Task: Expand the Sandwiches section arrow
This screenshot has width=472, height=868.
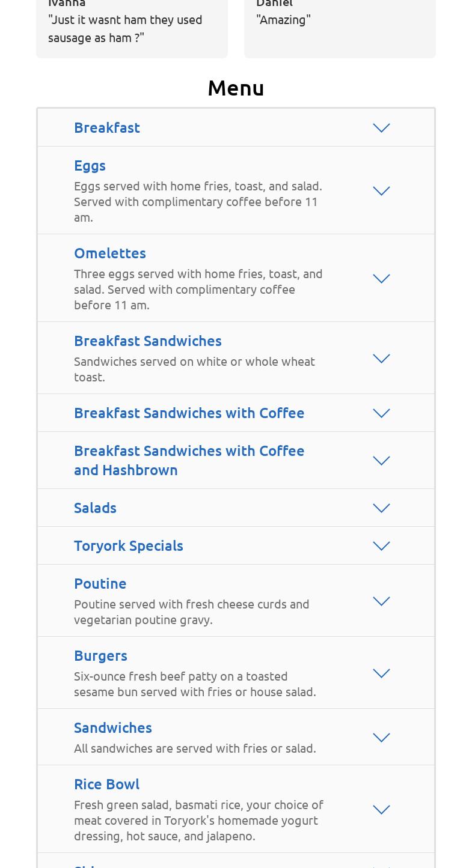Action: click(x=381, y=738)
